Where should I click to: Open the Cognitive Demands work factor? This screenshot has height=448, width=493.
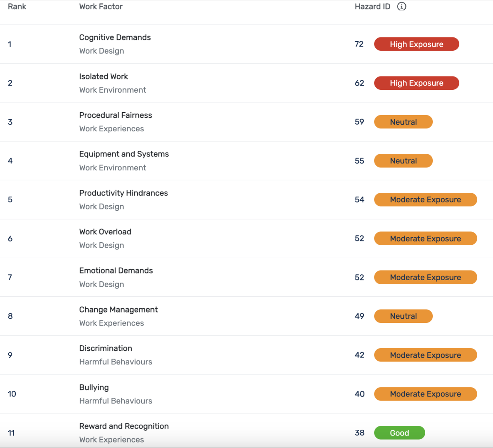click(x=115, y=37)
